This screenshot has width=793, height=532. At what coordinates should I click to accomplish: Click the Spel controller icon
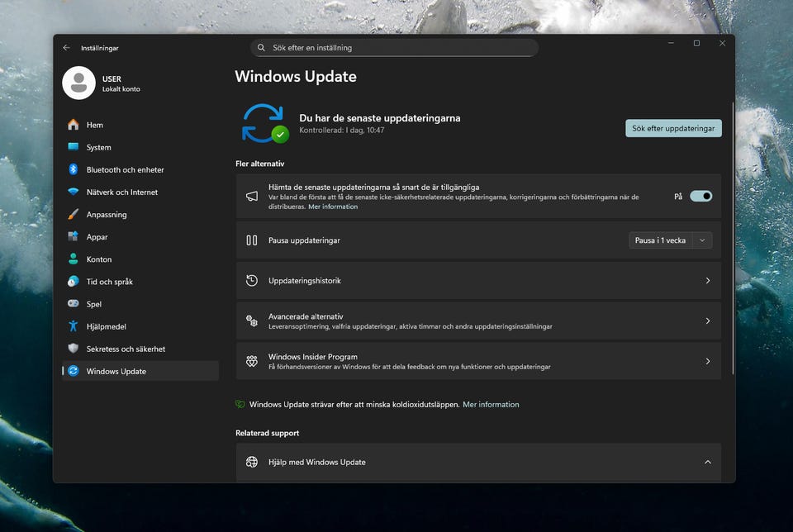pos(74,304)
